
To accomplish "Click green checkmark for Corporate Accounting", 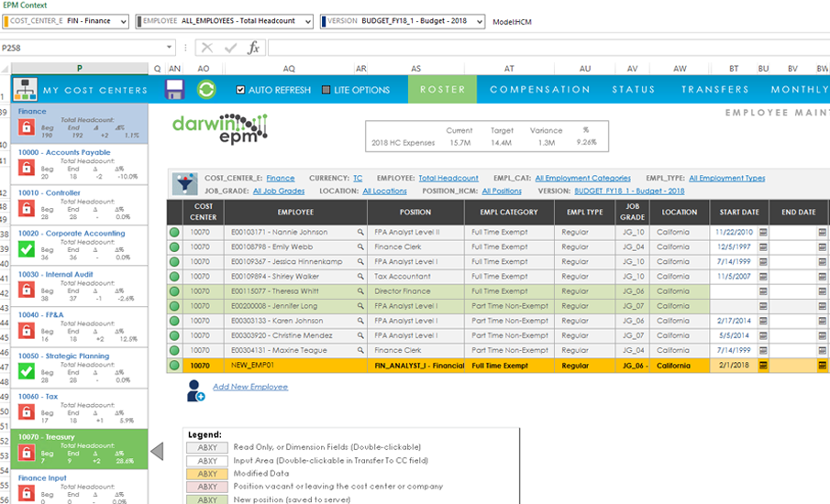I will point(27,249).
